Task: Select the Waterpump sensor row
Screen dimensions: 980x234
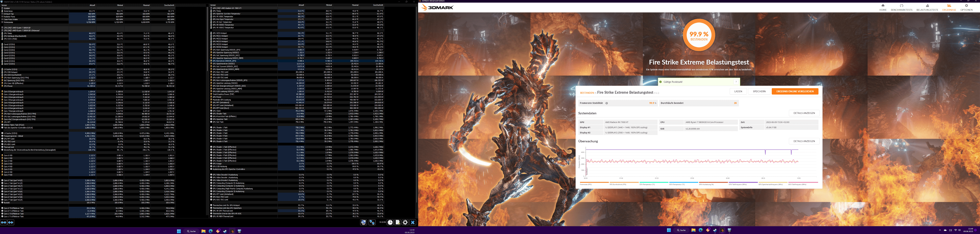Action: point(88,22)
